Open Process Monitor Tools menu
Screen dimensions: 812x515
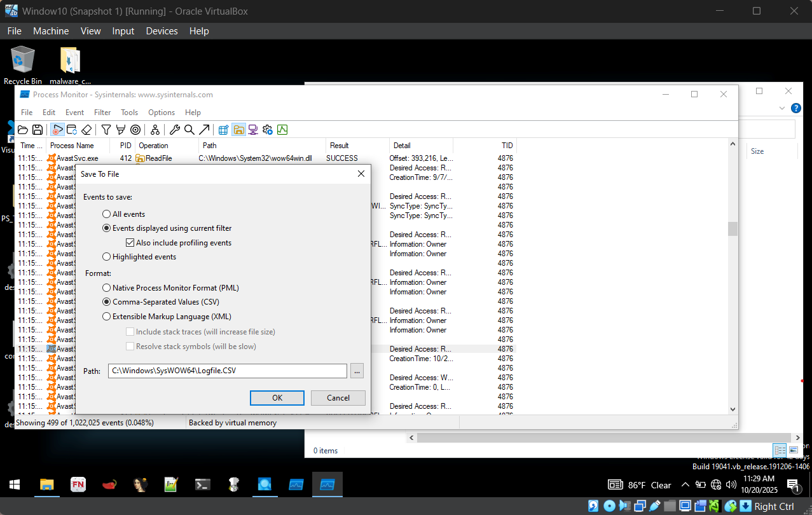click(x=129, y=112)
